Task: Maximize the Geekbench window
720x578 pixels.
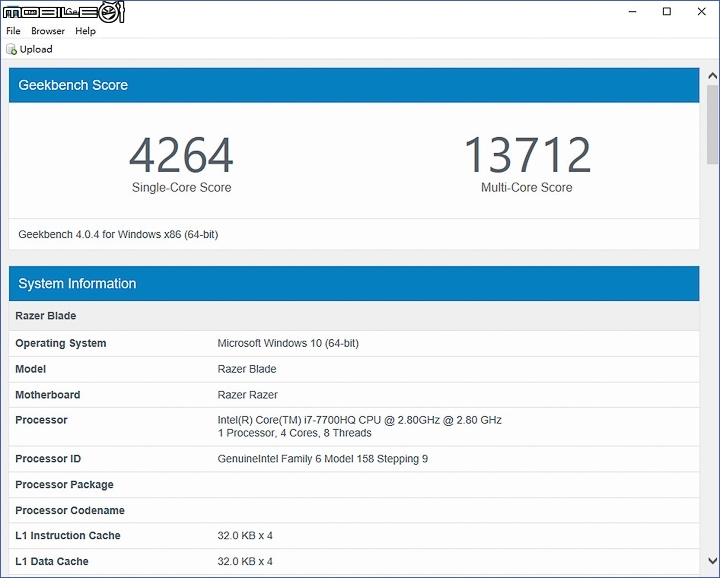Action: 667,11
